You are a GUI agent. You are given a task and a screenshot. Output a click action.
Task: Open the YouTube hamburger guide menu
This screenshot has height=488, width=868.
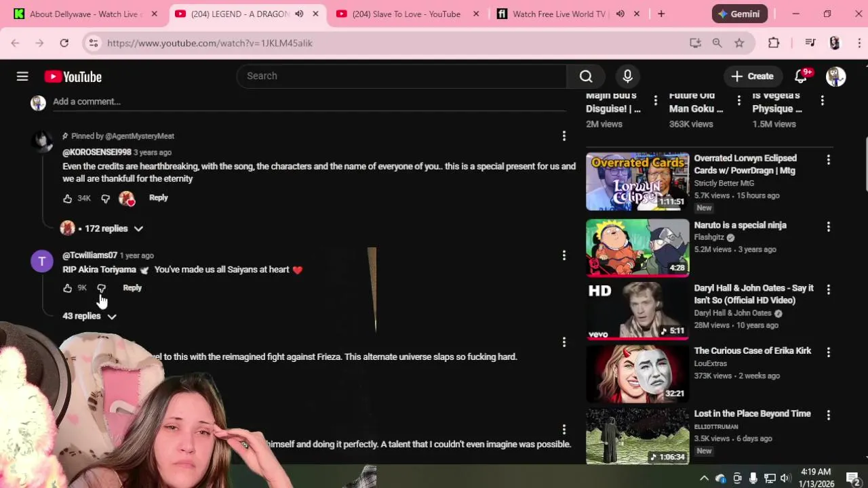(22, 77)
